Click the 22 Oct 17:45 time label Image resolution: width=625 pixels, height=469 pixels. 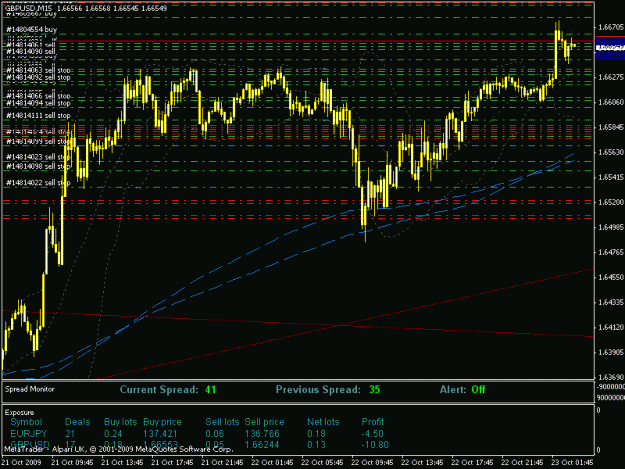[472, 463]
